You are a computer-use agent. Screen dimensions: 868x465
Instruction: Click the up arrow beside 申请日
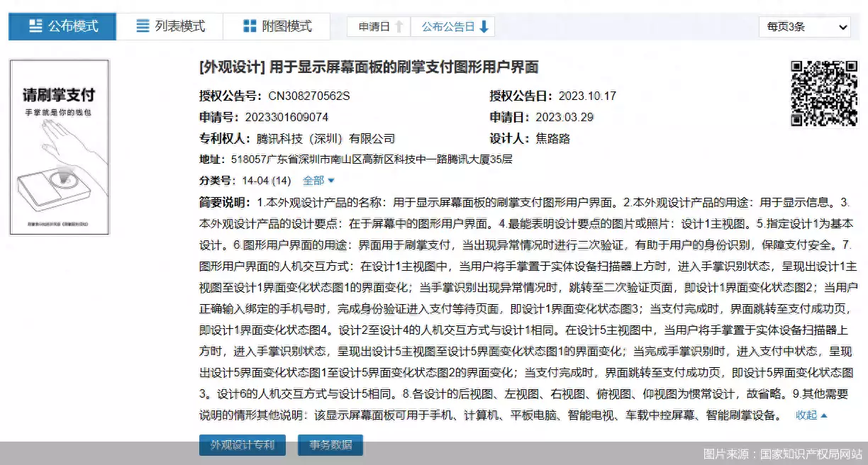coord(399,27)
